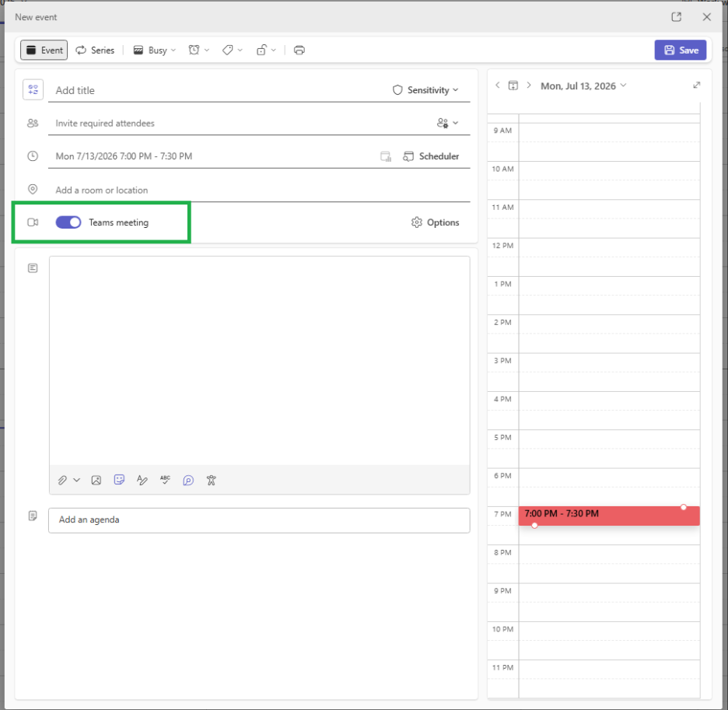Click the Add an agenda field
This screenshot has width=728, height=710.
[x=259, y=520]
